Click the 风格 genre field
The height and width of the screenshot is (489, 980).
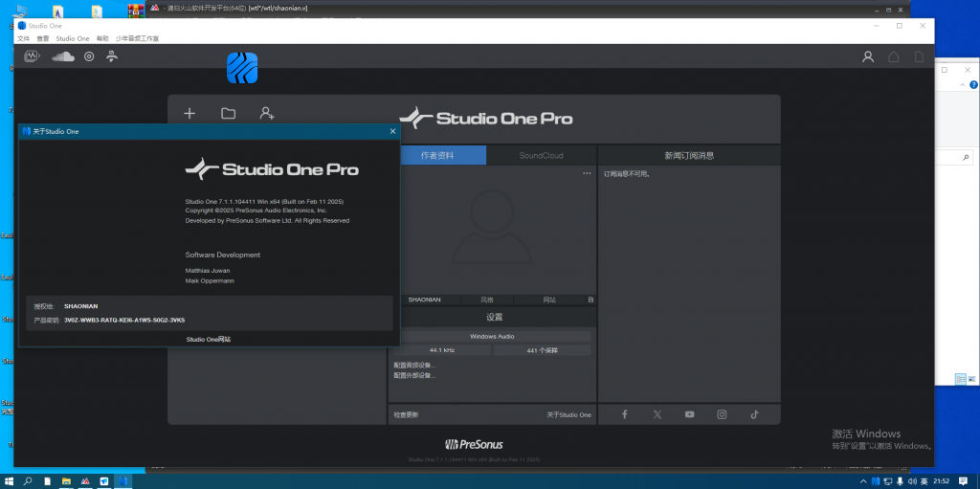pyautogui.click(x=487, y=300)
